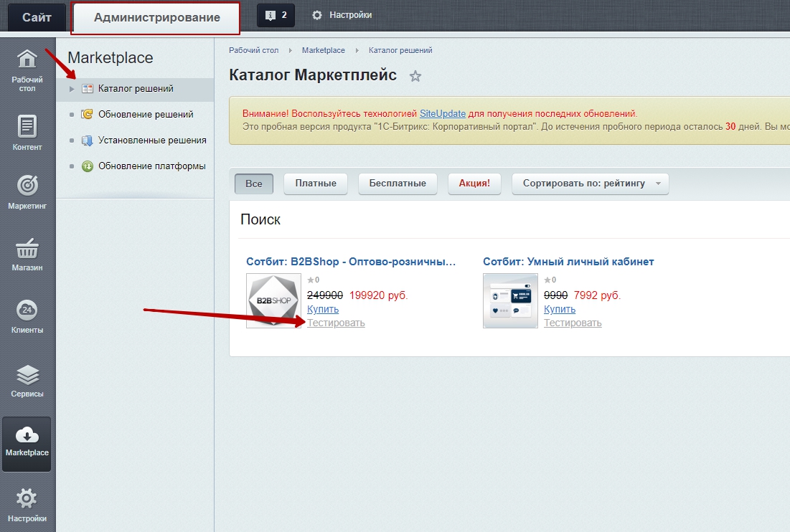The image size is (790, 532).
Task: Click the Умный личный кабинет star rating
Action: pyautogui.click(x=550, y=280)
